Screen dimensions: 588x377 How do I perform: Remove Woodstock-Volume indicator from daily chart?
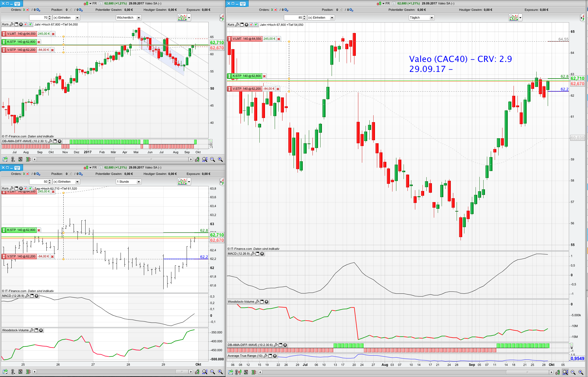pos(266,302)
